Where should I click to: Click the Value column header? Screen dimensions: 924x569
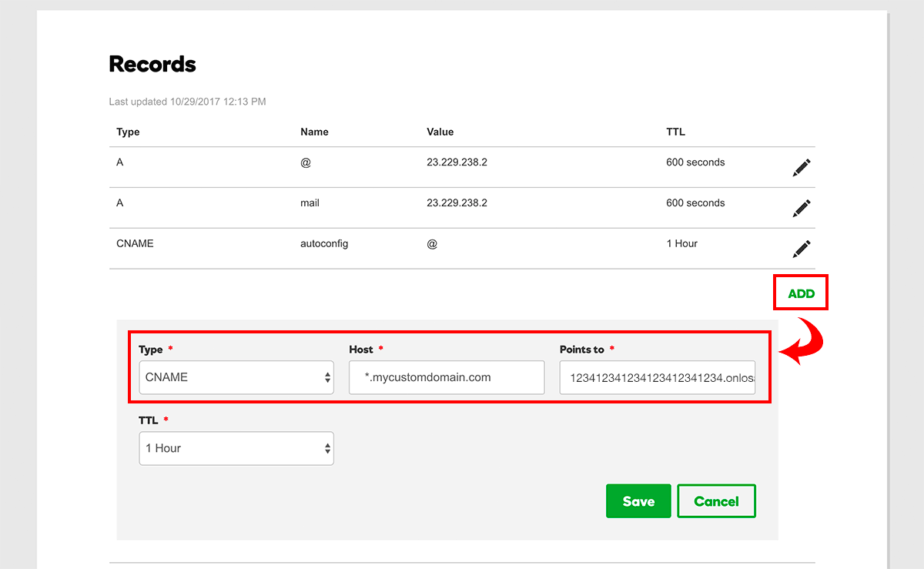tap(440, 132)
